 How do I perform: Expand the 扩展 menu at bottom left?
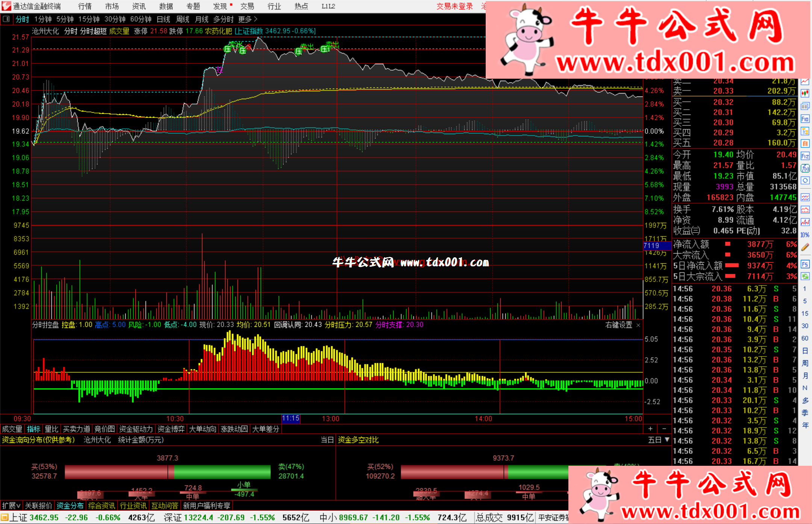pos(11,506)
